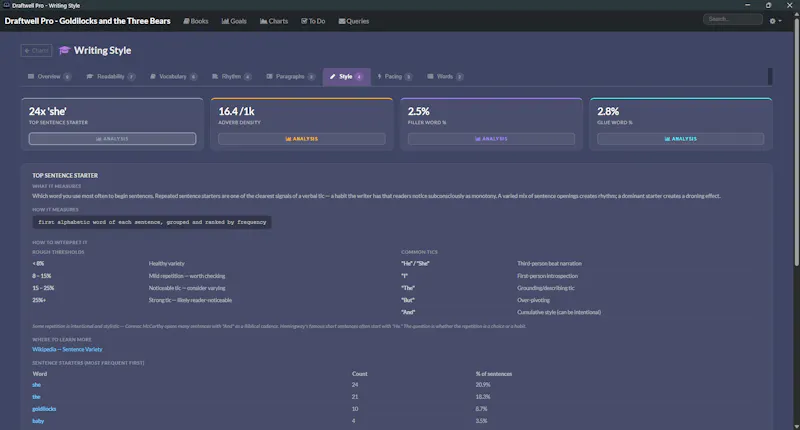Click the back to Charts button

click(36, 50)
